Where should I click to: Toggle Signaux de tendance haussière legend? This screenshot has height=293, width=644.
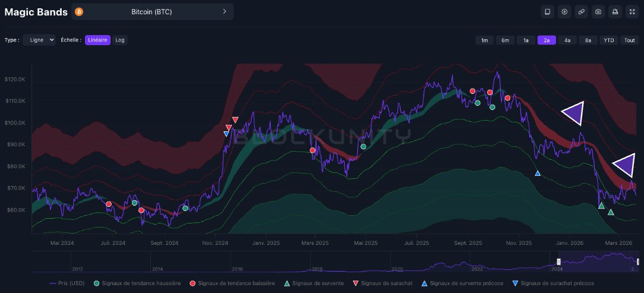137,283
